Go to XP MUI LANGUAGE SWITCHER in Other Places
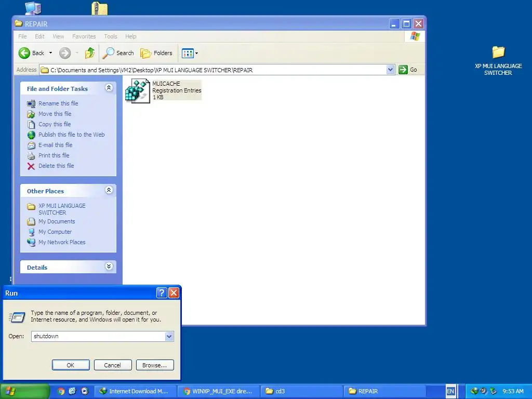Screen dimensions: 532x399 [62, 209]
